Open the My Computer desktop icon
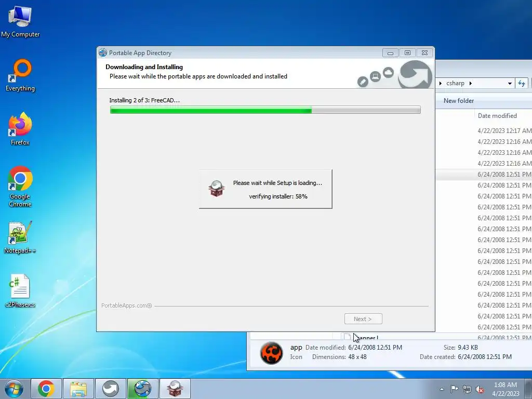Image resolution: width=532 pixels, height=399 pixels. tap(20, 22)
